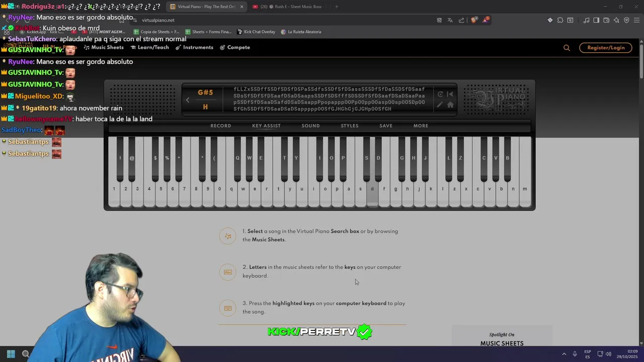The height and width of the screenshot is (362, 644).
Task: Click the pencil edit icon in sheet display
Action: [440, 105]
